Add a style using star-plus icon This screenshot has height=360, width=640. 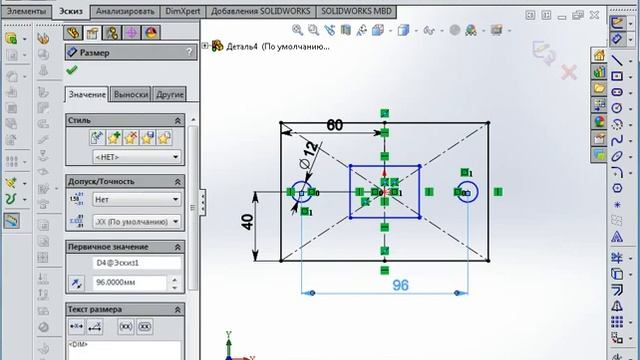coord(114,138)
